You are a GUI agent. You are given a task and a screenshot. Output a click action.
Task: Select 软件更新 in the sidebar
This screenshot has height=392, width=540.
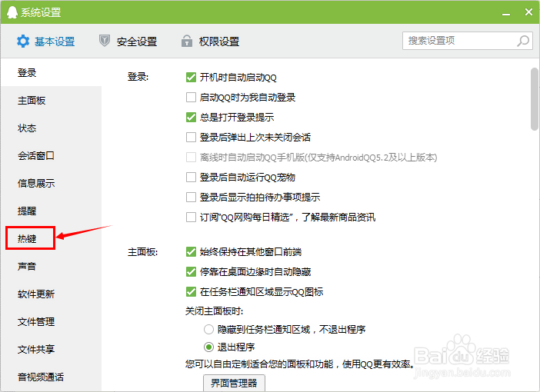click(x=51, y=294)
